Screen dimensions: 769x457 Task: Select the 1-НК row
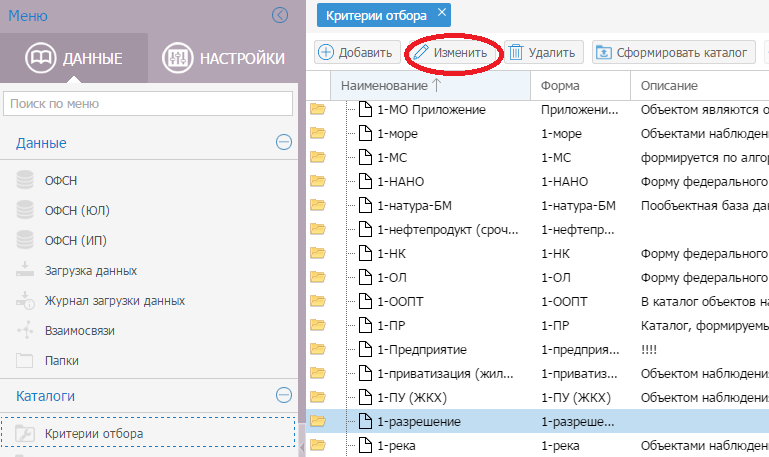(538, 254)
